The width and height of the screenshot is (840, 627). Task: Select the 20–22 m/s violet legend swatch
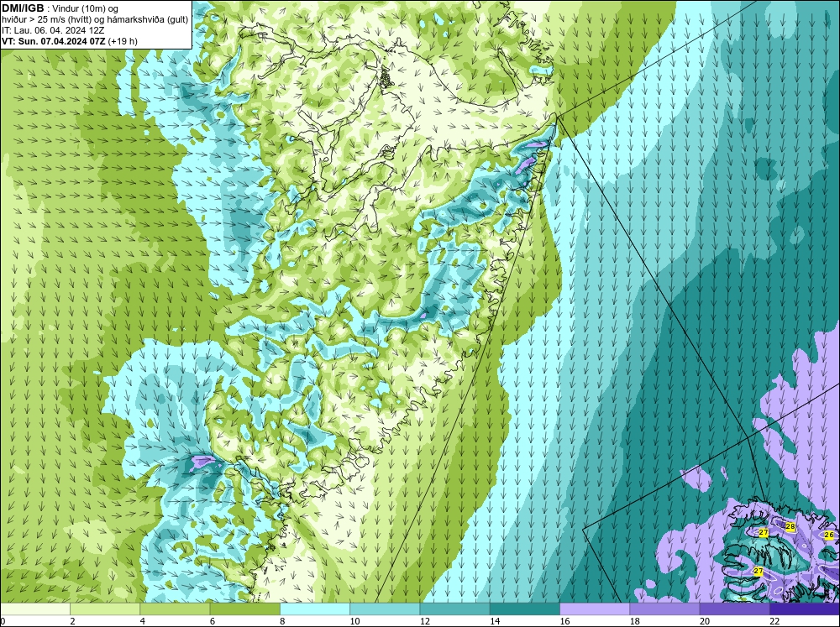pyautogui.click(x=734, y=609)
